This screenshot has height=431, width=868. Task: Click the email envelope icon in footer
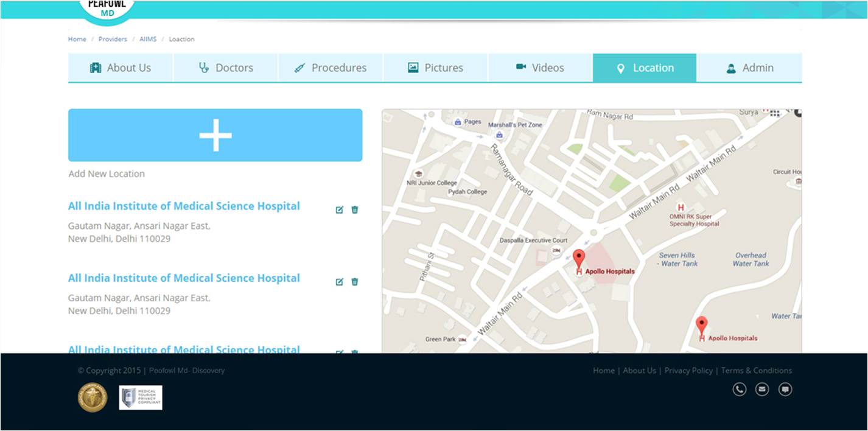[x=762, y=390]
